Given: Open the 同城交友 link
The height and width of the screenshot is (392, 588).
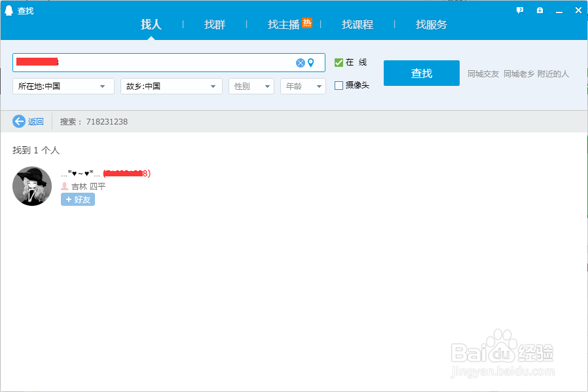Looking at the screenshot, I should point(483,73).
